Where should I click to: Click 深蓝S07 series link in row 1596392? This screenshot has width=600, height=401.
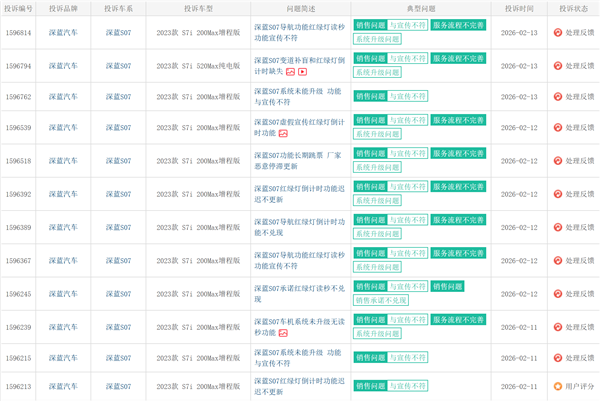point(118,193)
